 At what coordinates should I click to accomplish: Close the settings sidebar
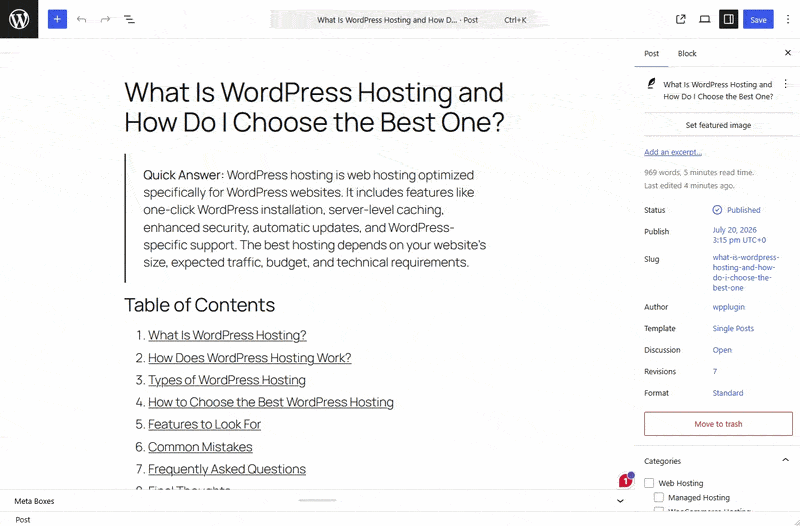(788, 53)
